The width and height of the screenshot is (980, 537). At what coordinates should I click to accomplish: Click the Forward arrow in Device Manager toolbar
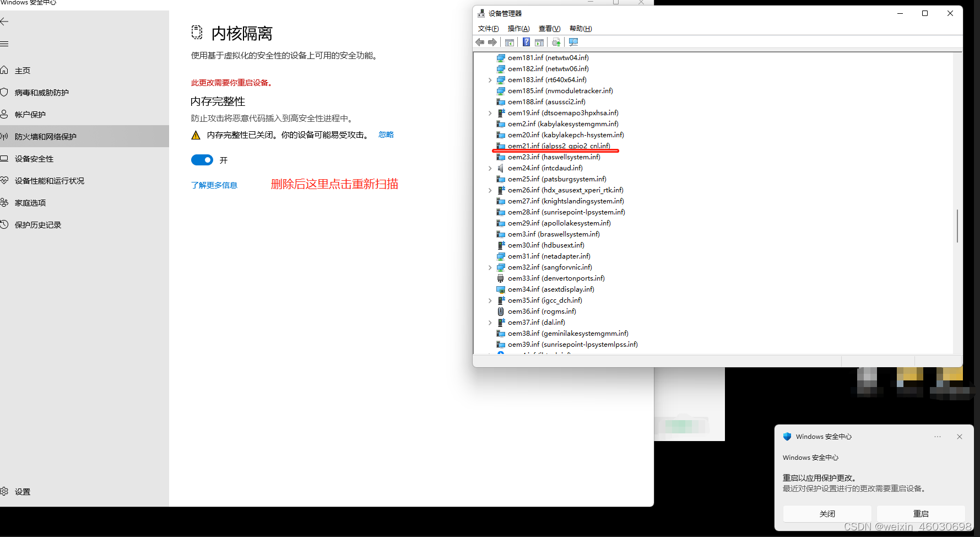tap(492, 42)
